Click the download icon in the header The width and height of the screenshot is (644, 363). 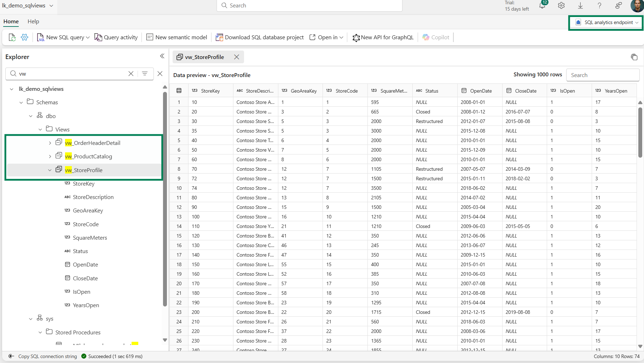pos(580,5)
